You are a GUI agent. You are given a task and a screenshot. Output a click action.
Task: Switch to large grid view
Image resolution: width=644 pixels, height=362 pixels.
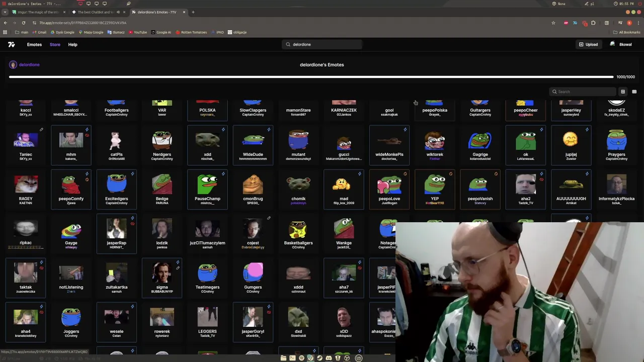tap(623, 92)
